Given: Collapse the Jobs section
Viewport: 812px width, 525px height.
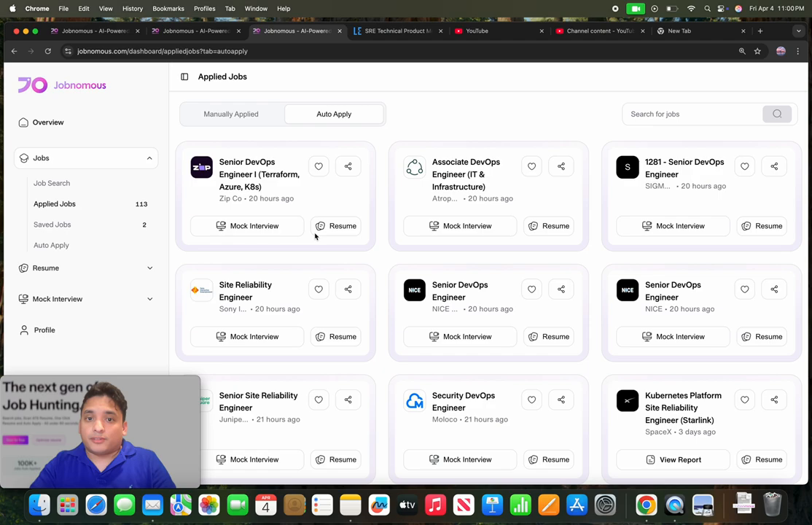Looking at the screenshot, I should (86, 158).
